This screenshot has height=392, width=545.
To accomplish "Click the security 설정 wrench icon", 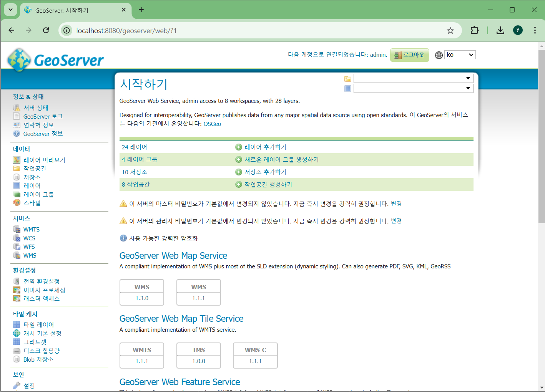I will (17, 385).
